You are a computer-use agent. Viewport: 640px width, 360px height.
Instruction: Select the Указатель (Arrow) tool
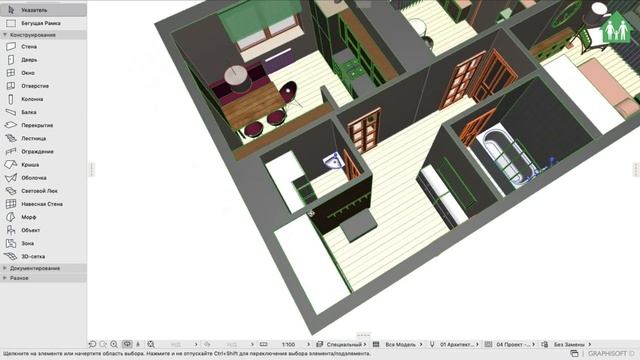click(x=43, y=10)
